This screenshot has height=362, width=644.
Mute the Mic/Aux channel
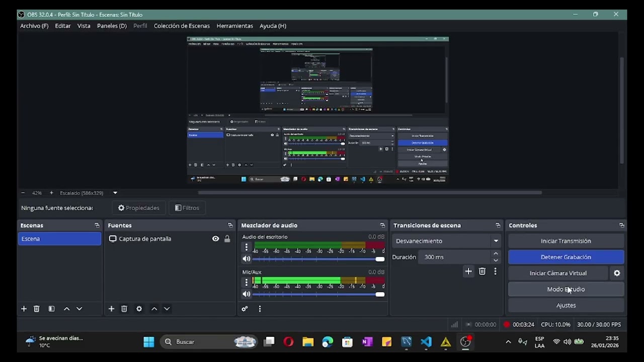click(x=247, y=294)
